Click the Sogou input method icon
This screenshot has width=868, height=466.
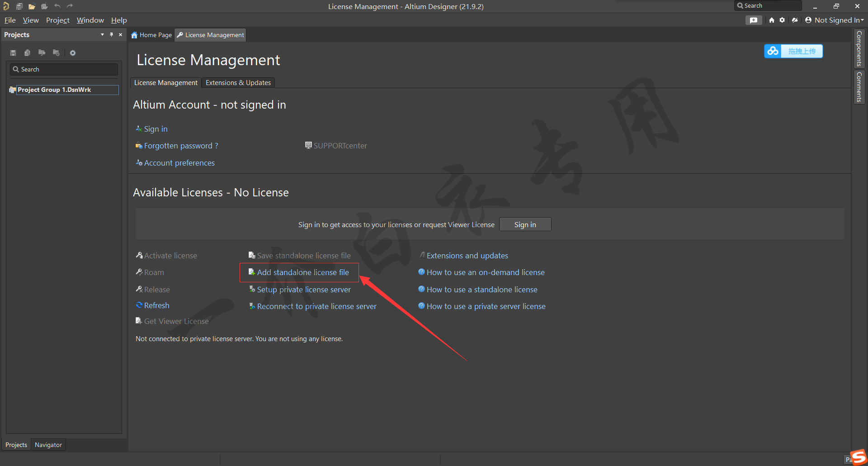(x=858, y=457)
